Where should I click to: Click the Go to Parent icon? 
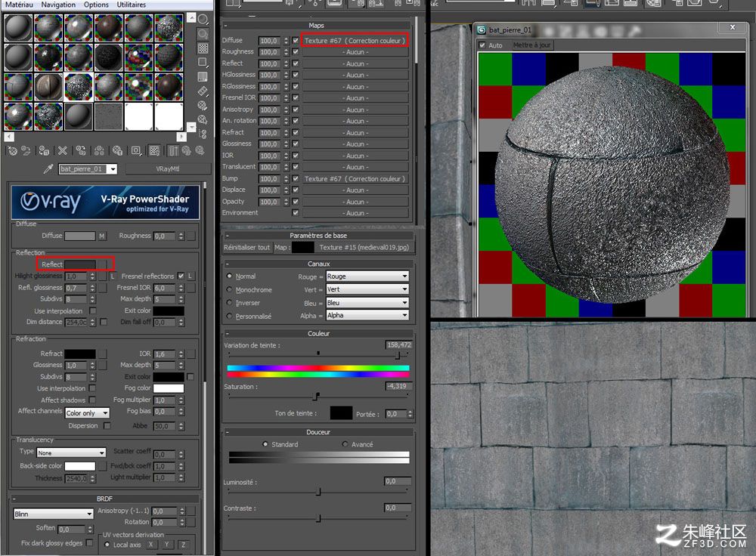[186, 151]
